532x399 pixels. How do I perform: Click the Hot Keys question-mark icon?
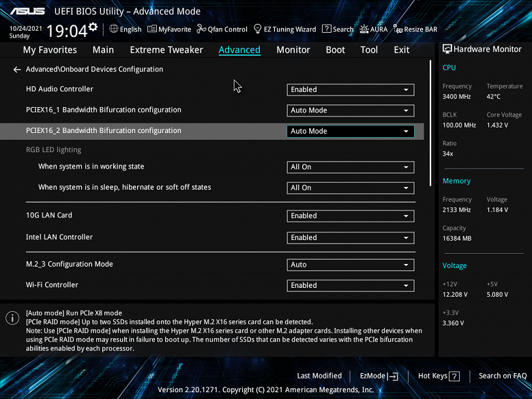[x=454, y=376]
